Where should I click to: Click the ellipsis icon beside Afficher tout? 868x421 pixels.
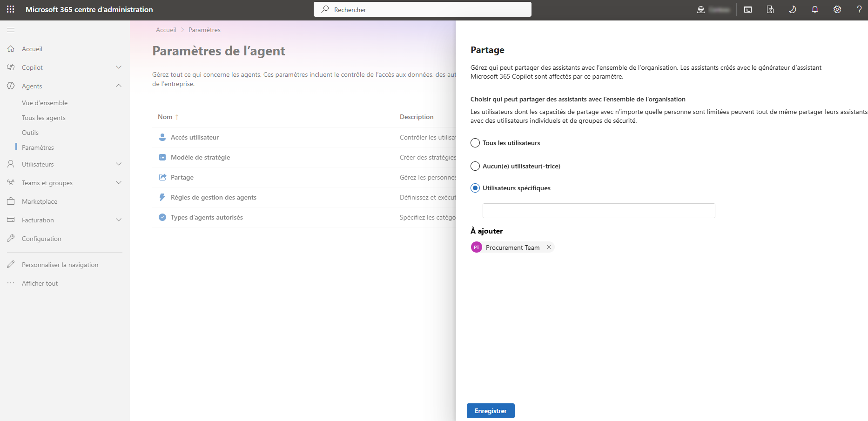click(11, 283)
